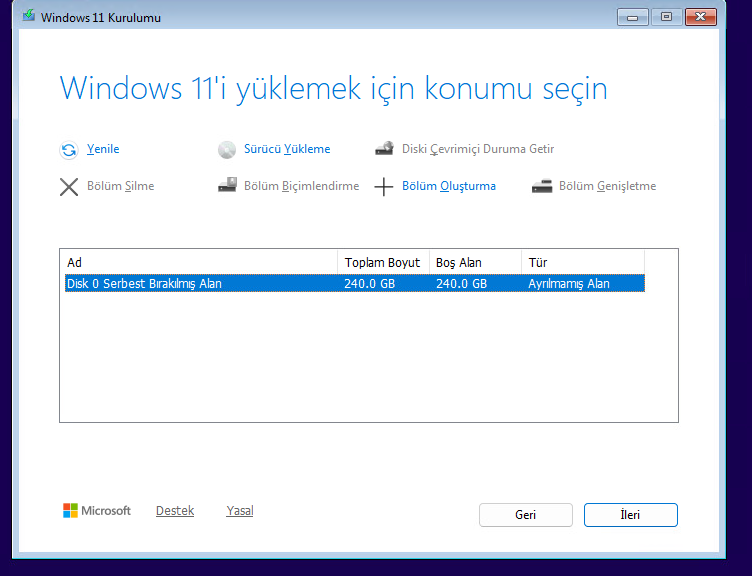Viewport: 752px width, 576px height.
Task: Click the Sürücü Yükleme disc icon
Action: click(226, 150)
